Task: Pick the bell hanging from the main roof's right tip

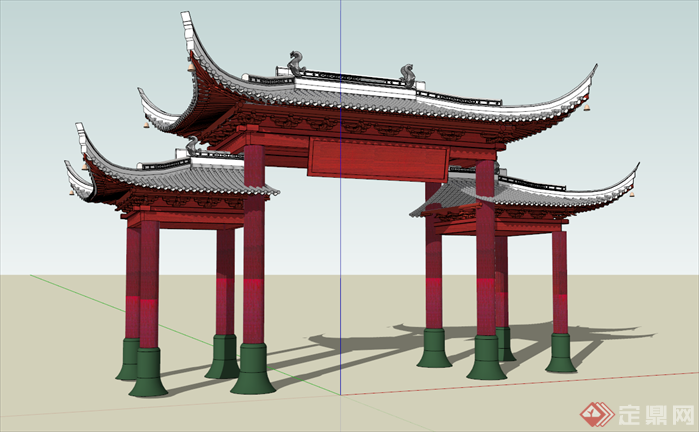Action: (587, 107)
